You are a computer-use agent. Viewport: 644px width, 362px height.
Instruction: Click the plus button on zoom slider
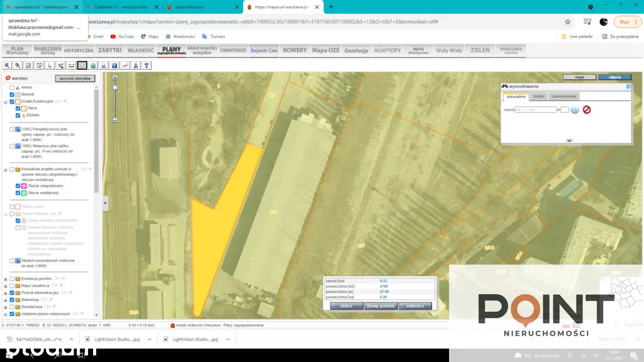pyautogui.click(x=114, y=79)
